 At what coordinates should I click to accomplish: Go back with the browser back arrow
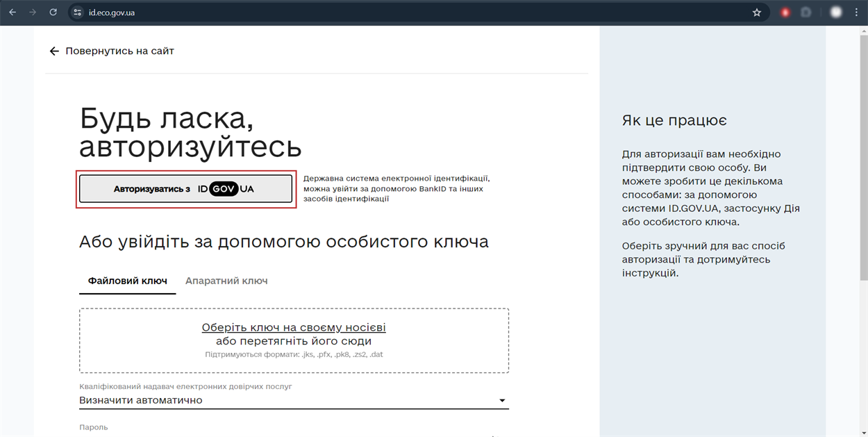tap(12, 13)
